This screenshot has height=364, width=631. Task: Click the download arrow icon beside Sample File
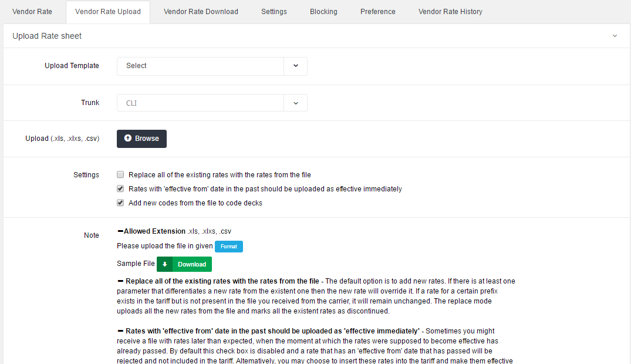pos(165,264)
